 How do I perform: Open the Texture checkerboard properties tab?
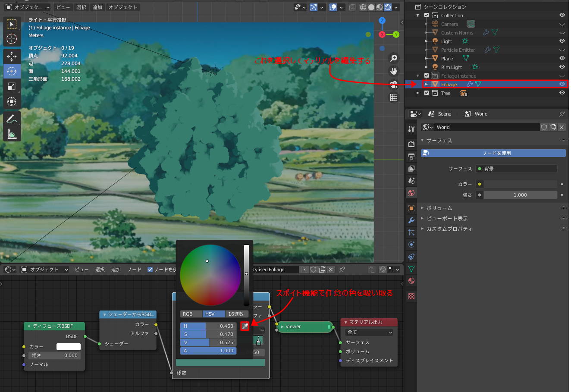click(411, 296)
